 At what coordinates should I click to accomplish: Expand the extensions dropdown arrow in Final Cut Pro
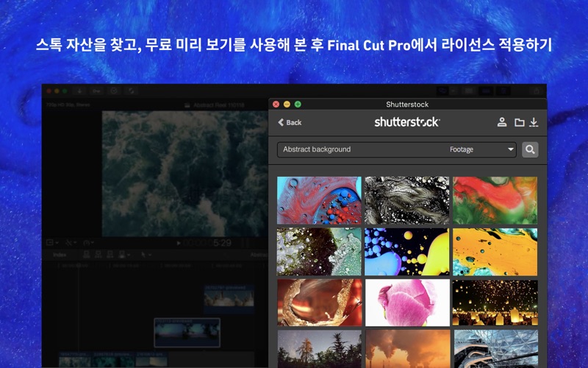[453, 91]
